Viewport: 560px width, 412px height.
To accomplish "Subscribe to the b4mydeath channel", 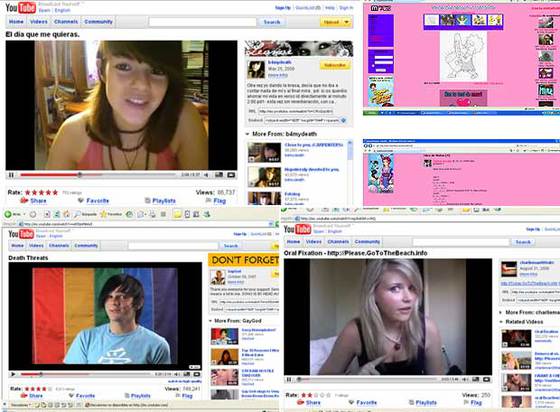I will (x=335, y=65).
